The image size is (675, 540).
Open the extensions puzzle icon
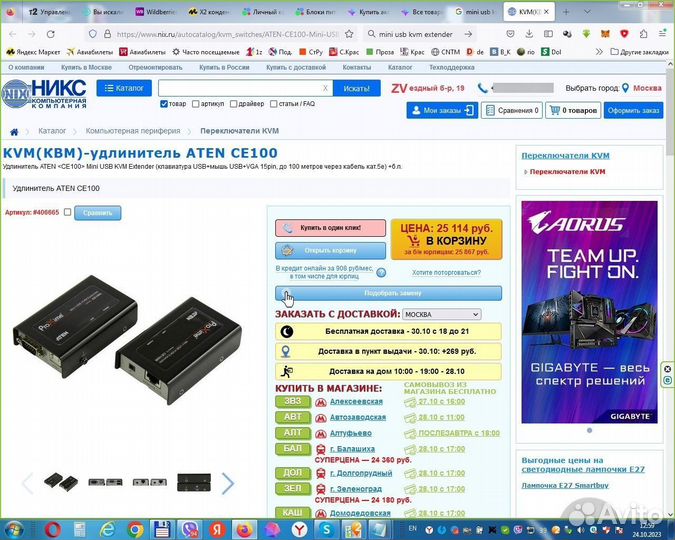click(644, 34)
